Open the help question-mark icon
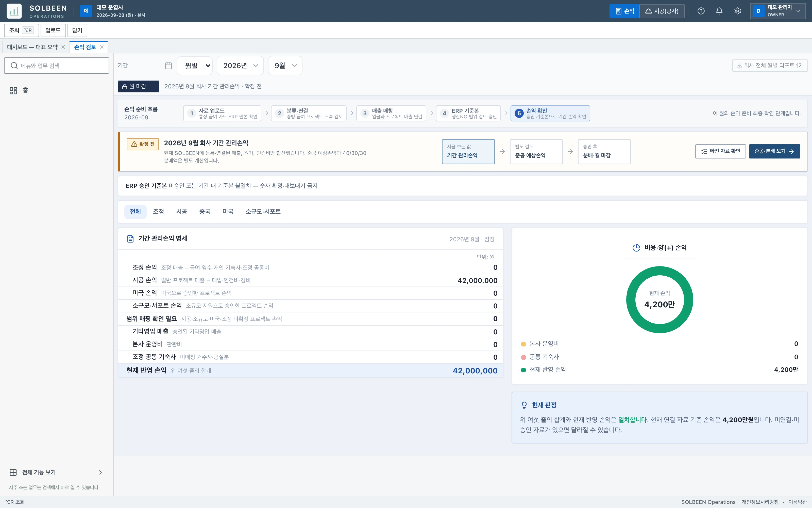Screen dimensions: 812x508 701,11
